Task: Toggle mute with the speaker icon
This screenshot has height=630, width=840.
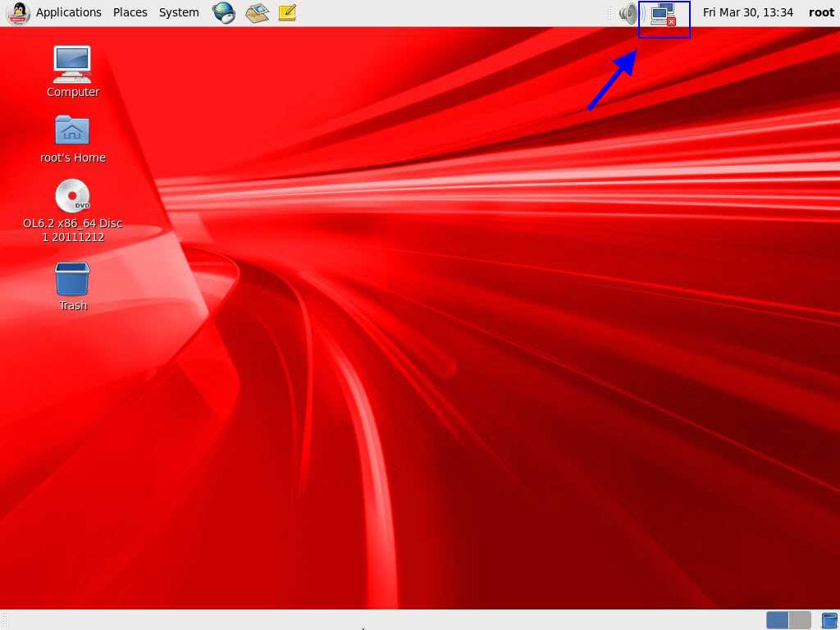Action: tap(628, 12)
